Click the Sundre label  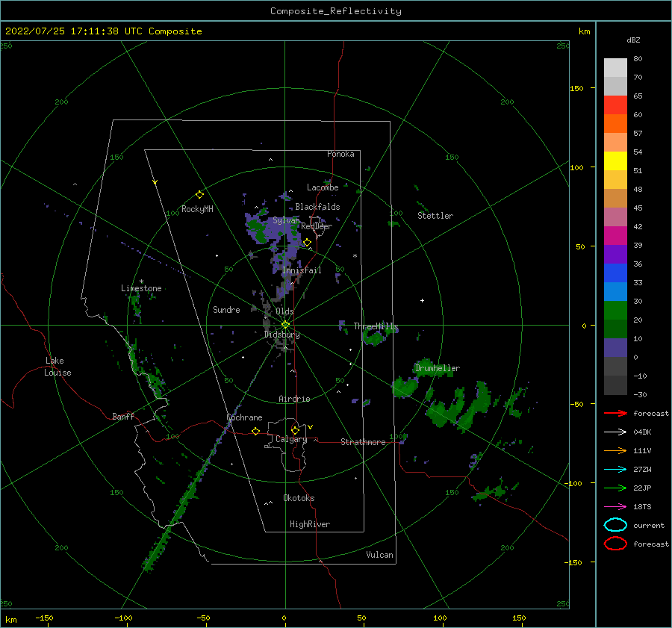pos(226,309)
